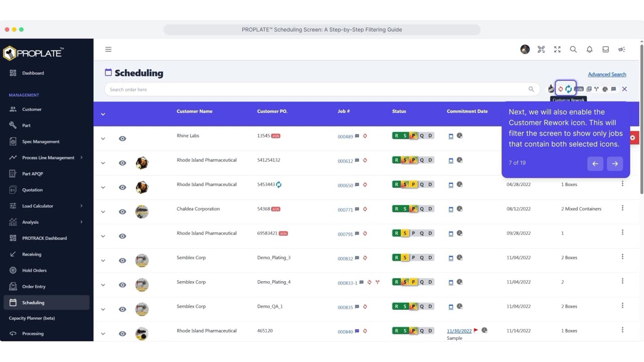This screenshot has height=362, width=644.
Task: Go to Quotation in the sidebar
Action: point(32,190)
